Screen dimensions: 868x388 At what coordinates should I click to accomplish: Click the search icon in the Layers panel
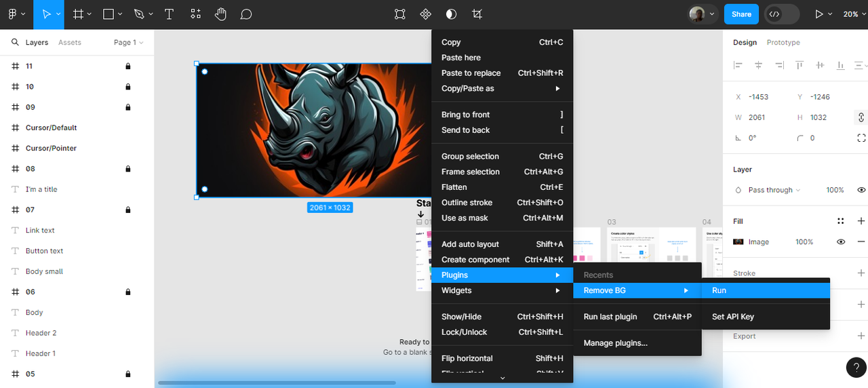pyautogui.click(x=15, y=42)
